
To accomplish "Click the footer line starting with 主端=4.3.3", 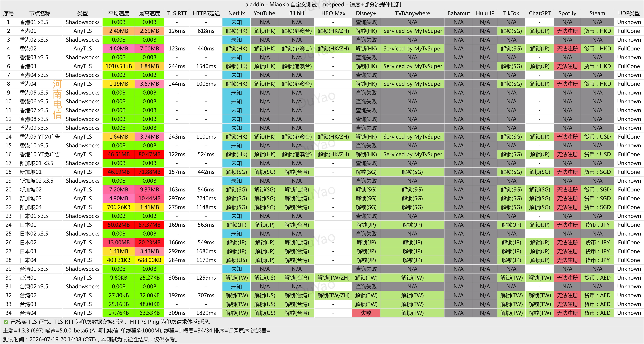I will (x=136, y=331).
